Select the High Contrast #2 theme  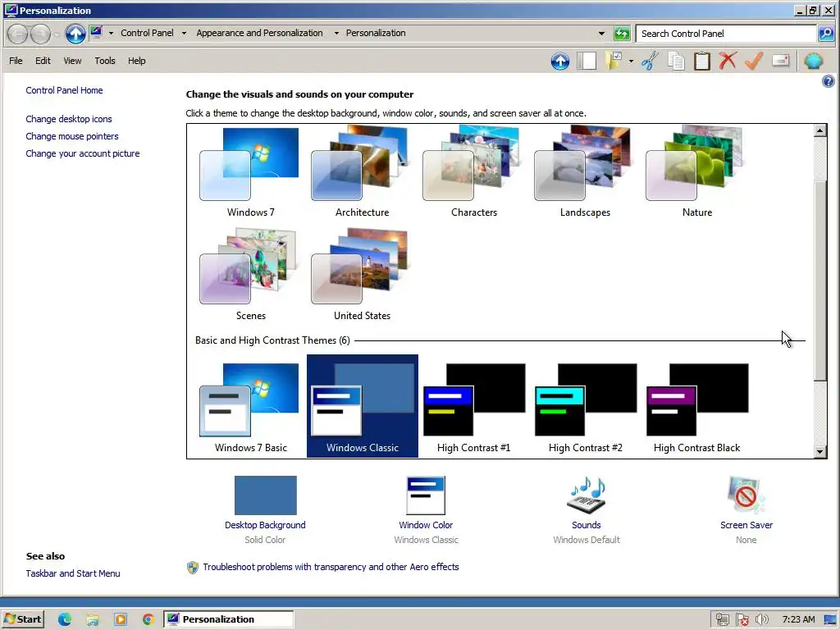point(586,407)
